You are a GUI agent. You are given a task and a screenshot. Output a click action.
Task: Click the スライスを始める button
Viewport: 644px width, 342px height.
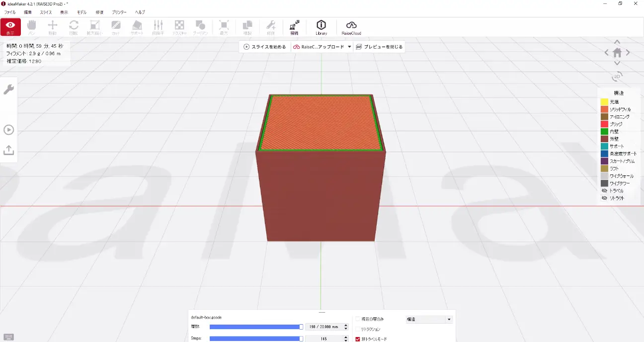click(265, 47)
